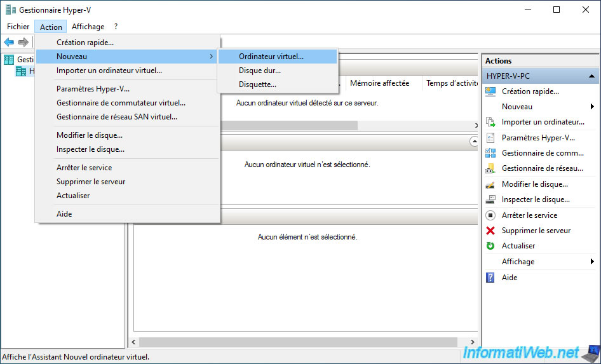Click blue question mark Aide icon
This screenshot has height=364, width=601.
pyautogui.click(x=490, y=278)
